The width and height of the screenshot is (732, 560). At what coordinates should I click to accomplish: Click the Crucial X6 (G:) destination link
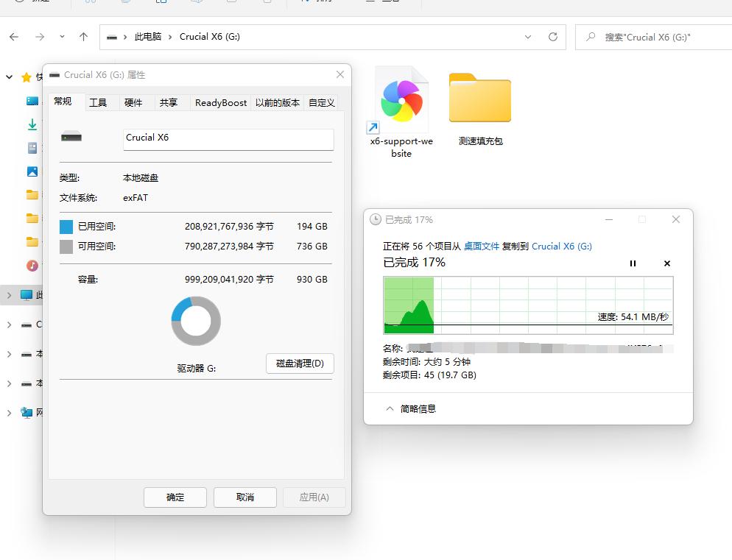point(561,247)
